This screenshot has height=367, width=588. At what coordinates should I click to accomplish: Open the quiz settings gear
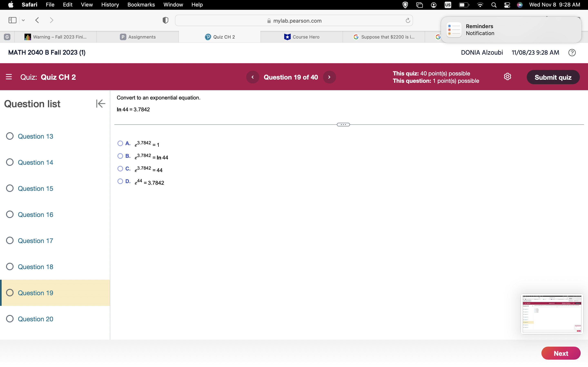[508, 76]
